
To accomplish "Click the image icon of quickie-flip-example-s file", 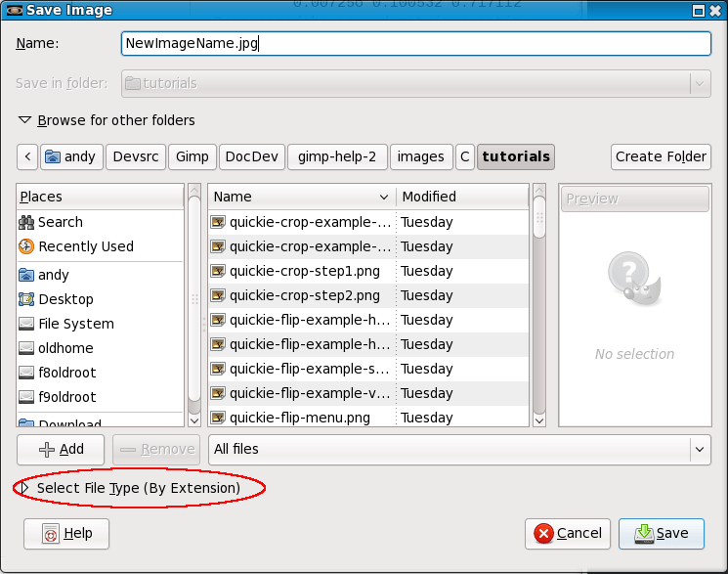I will tap(218, 369).
